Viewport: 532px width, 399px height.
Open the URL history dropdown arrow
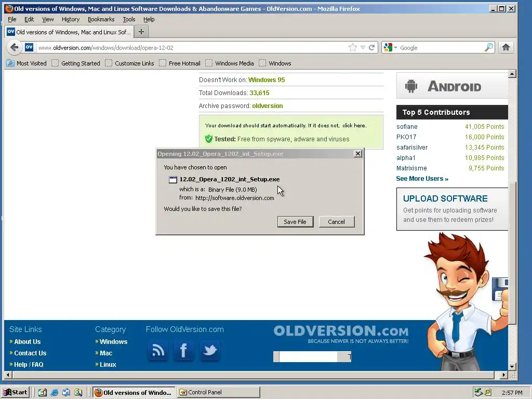coord(362,47)
